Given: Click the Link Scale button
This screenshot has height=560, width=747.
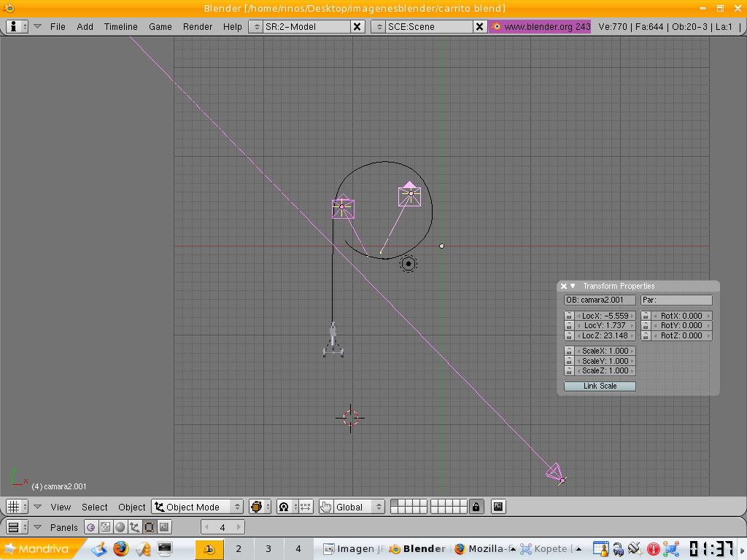Looking at the screenshot, I should (600, 386).
